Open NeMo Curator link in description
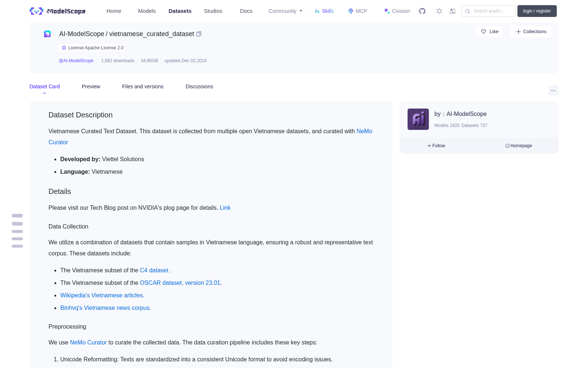588x368 pixels. (364, 131)
